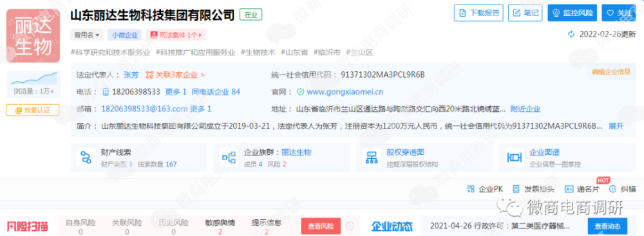The width and height of the screenshot is (644, 236).
Task: Select the 历史风险 0 risk item
Action: coord(173,227)
